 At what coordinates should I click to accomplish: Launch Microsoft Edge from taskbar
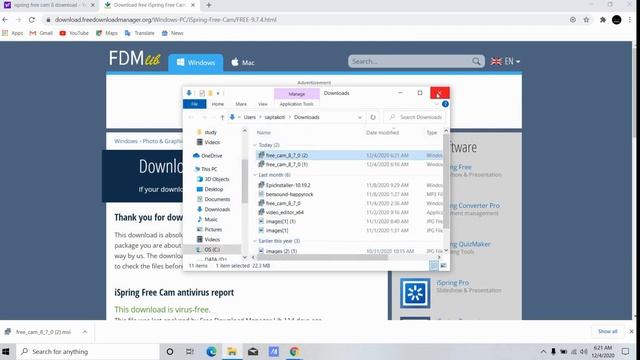click(211, 351)
